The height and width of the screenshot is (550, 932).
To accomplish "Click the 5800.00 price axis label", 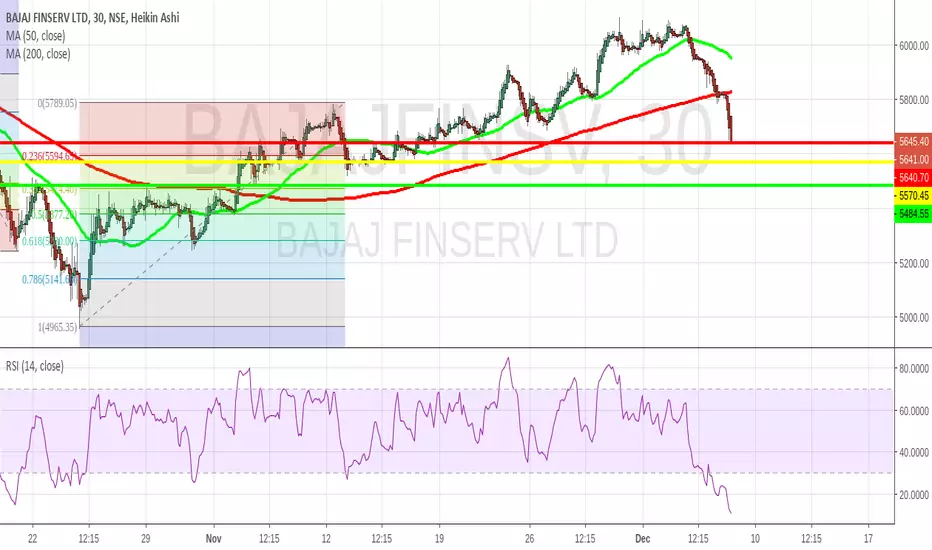I will point(914,100).
